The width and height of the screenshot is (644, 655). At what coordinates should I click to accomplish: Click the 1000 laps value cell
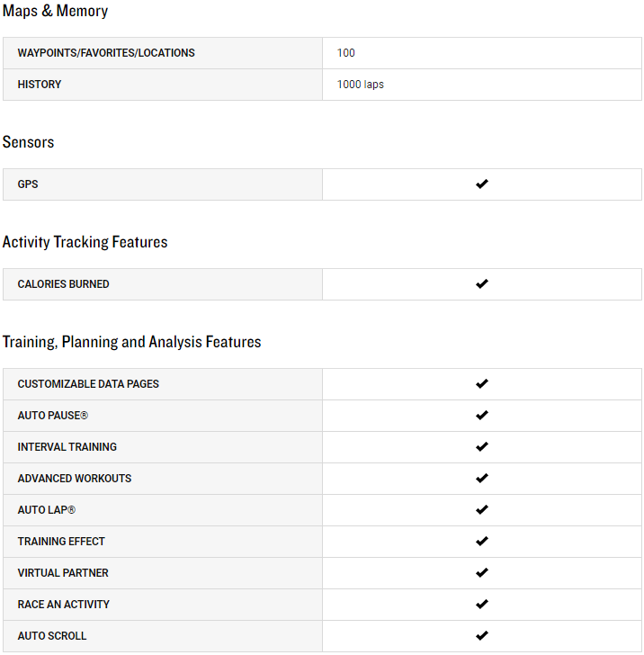click(361, 85)
